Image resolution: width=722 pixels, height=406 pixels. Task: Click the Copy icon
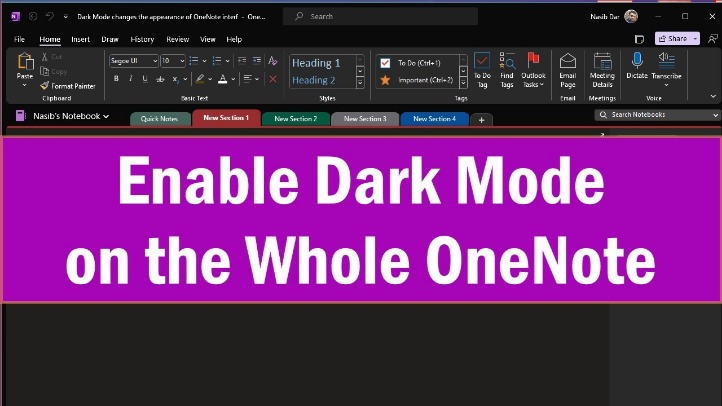[45, 71]
